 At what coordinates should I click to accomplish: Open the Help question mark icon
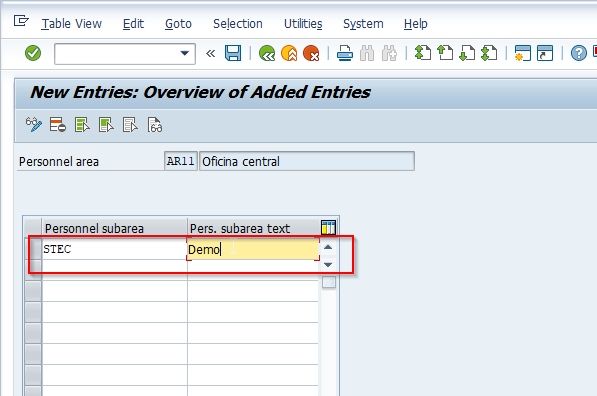coord(578,53)
